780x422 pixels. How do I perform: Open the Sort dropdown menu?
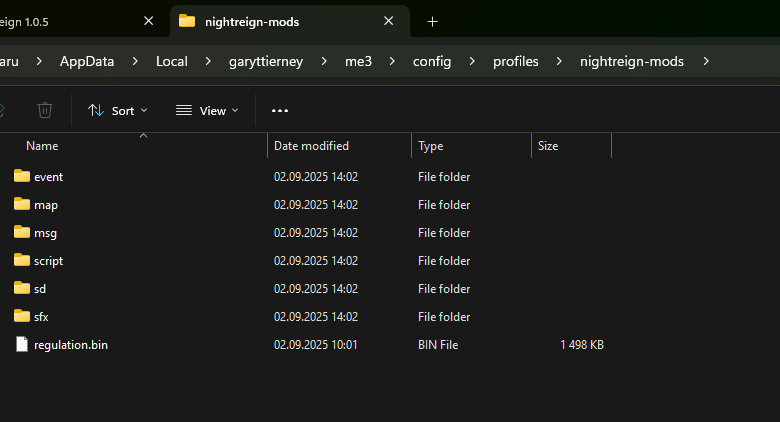[118, 110]
